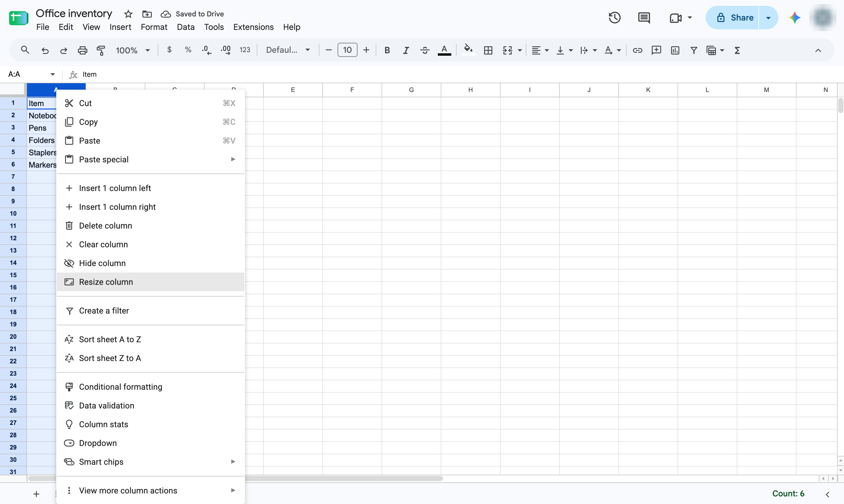Choose Hide column in context menu

150,263
